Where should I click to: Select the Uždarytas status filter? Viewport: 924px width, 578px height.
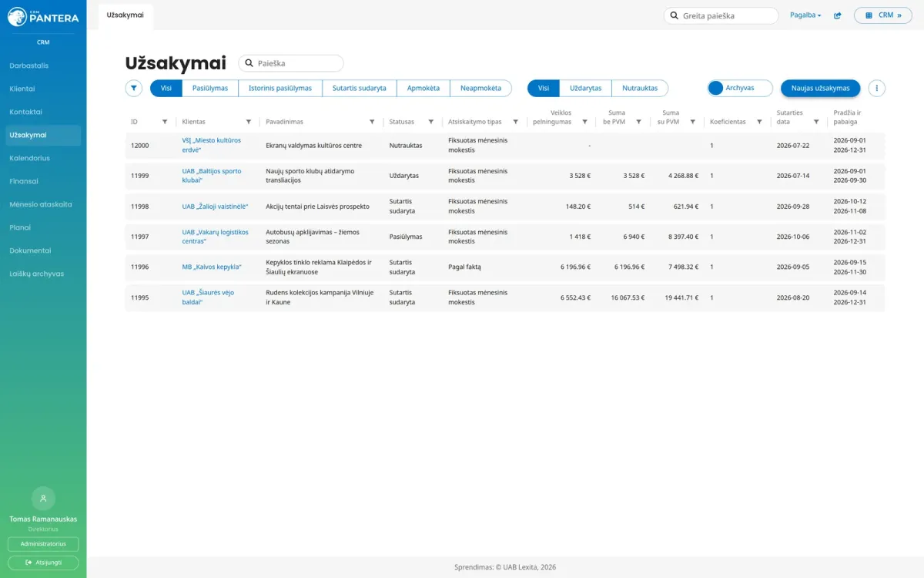click(585, 88)
